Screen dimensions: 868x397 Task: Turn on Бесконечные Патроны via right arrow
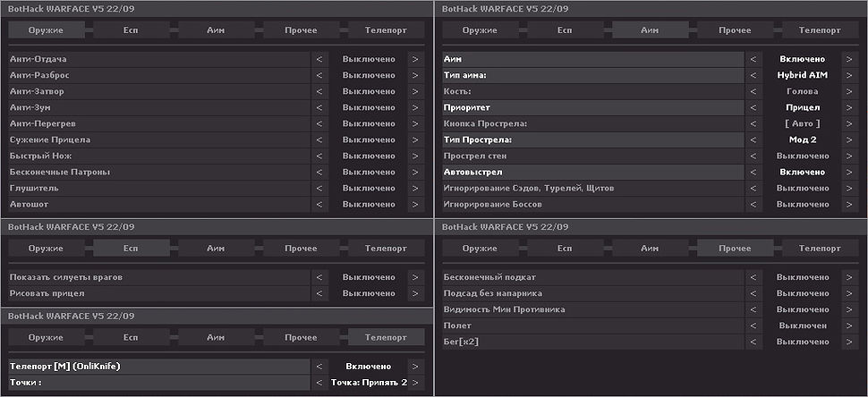pos(416,172)
